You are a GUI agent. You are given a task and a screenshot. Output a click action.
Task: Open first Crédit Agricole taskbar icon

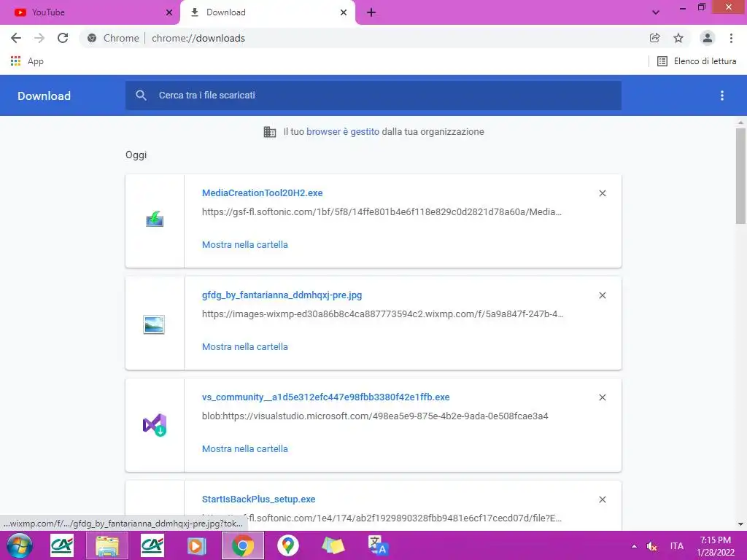(62, 545)
